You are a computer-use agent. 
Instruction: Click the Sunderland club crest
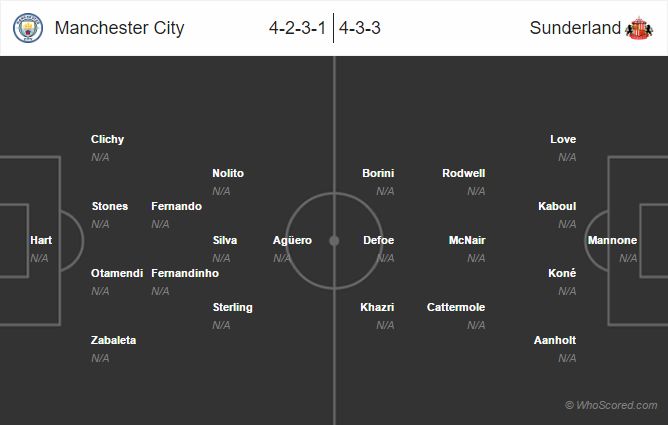(x=638, y=28)
